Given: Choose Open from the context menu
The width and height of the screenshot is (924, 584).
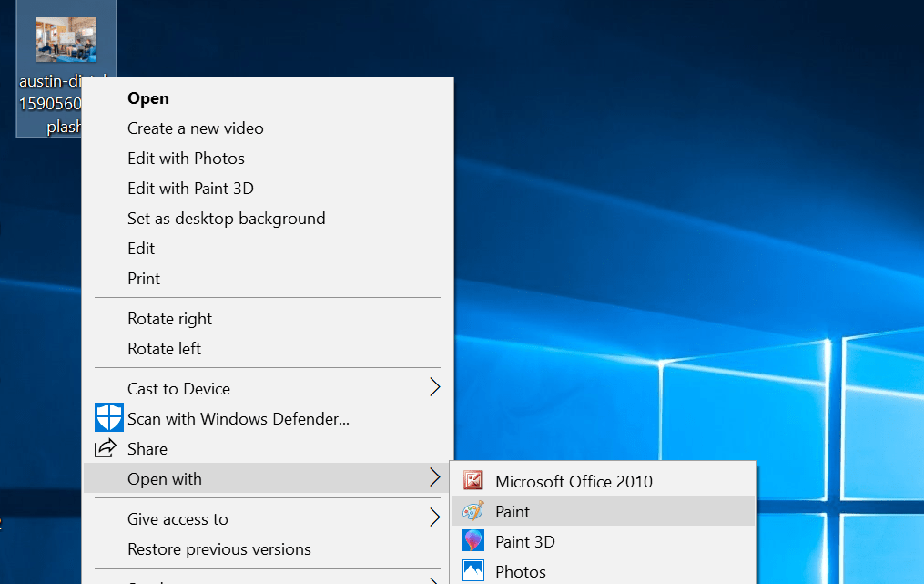Looking at the screenshot, I should [x=269, y=97].
